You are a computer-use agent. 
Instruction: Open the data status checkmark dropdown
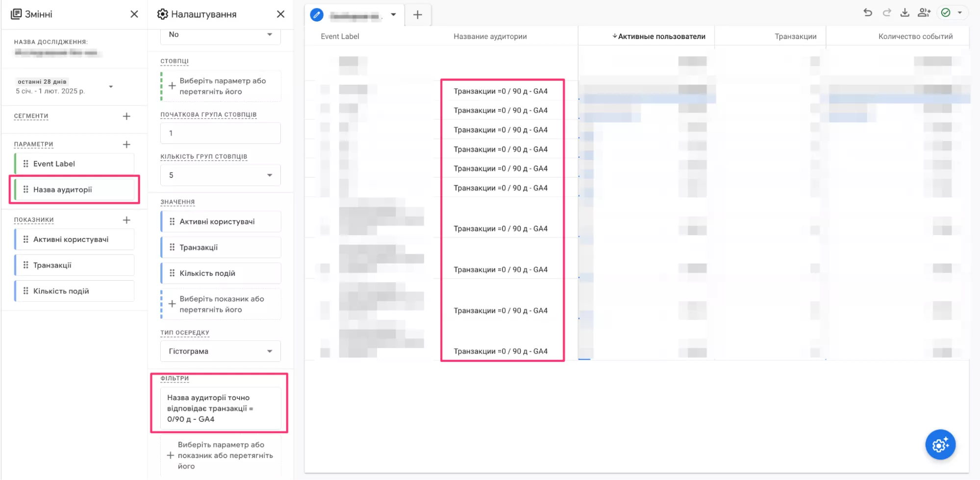(x=953, y=13)
